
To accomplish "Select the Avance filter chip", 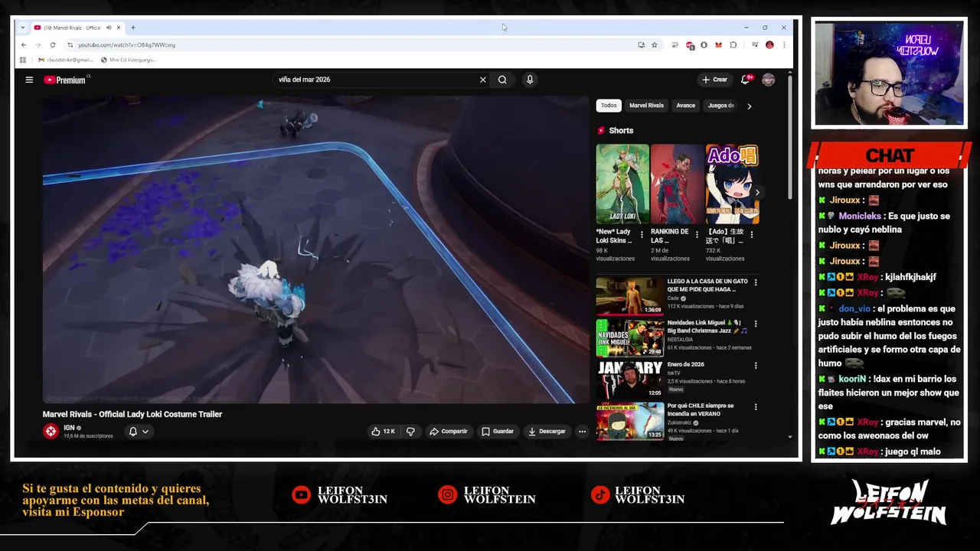I will 685,106.
